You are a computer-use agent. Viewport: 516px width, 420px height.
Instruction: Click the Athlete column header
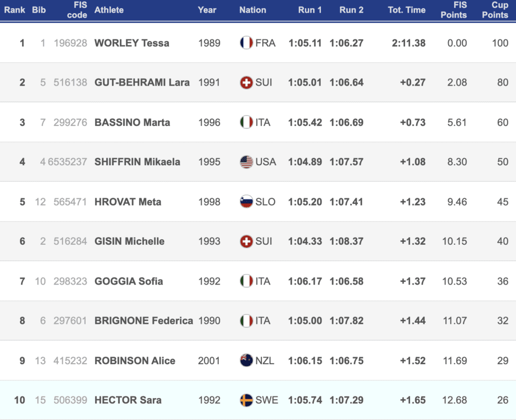(x=109, y=10)
